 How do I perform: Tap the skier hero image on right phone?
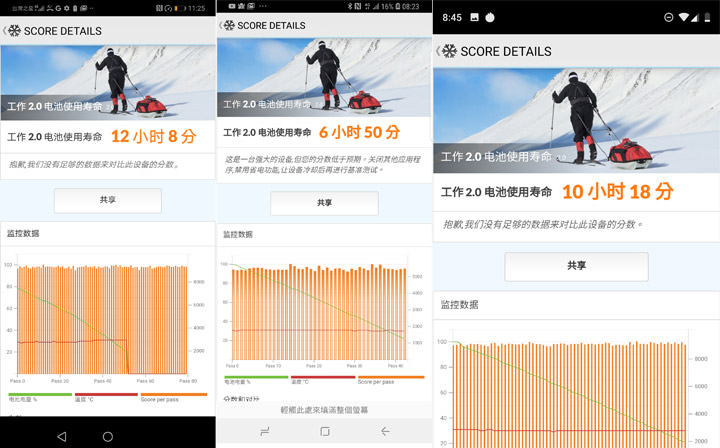point(576,121)
